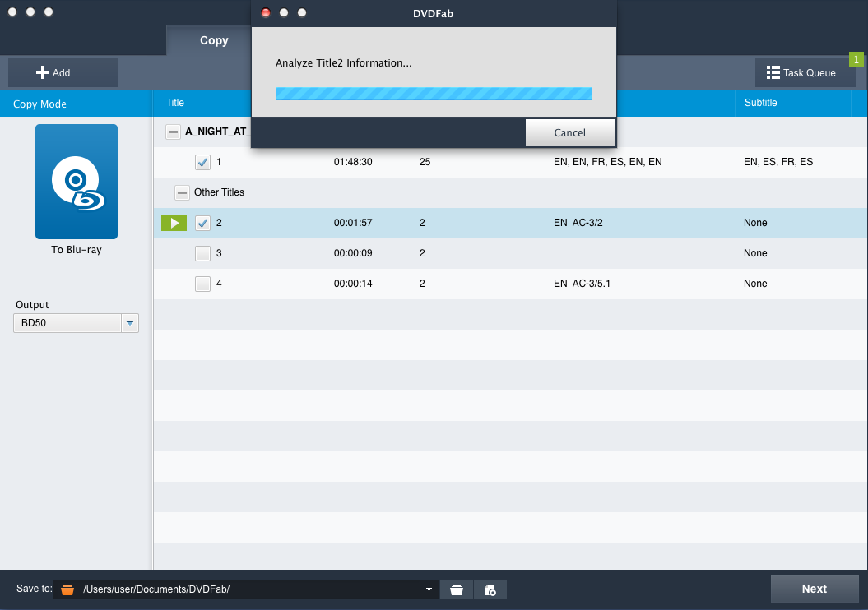
Task: Open the Save to path dropdown arrow
Action: [x=429, y=589]
